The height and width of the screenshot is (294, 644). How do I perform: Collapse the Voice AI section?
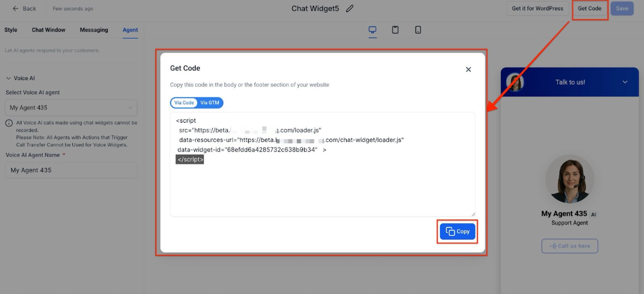click(x=9, y=78)
